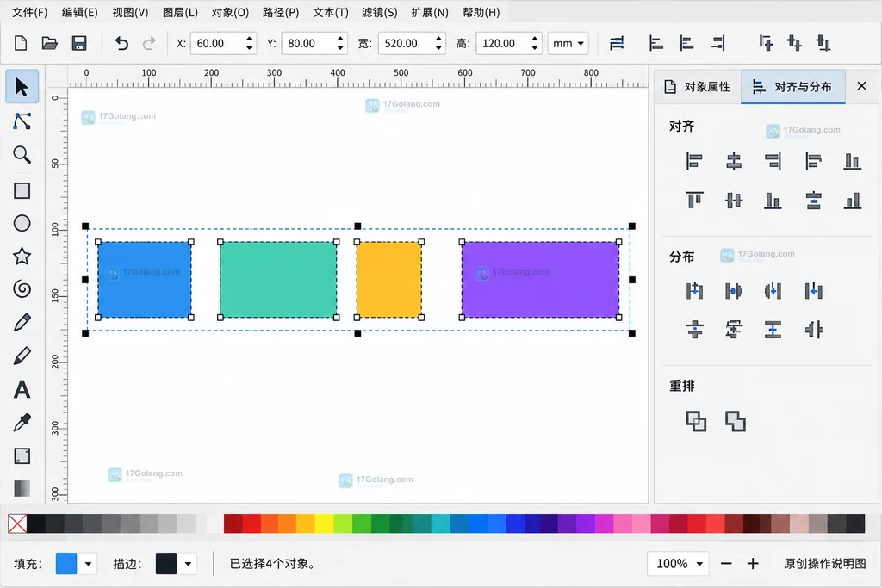Screen dimensions: 882x588
Task: Click the no-color X swatch in palette
Action: point(17,523)
